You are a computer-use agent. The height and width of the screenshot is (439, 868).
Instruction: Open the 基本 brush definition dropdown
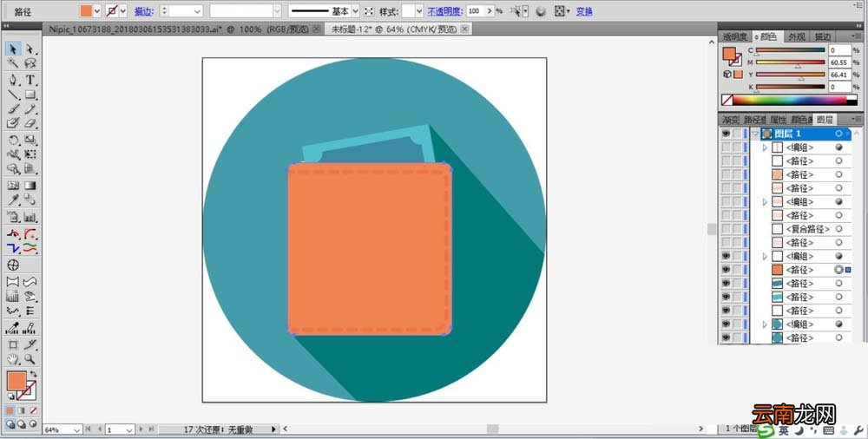click(355, 11)
